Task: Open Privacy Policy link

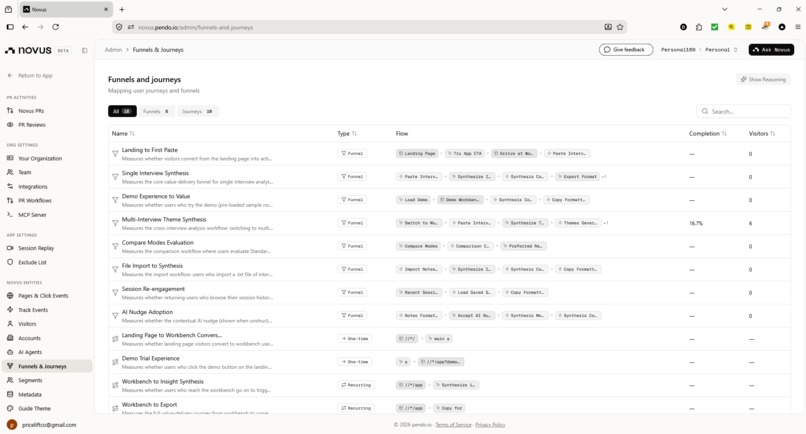Action: coord(490,425)
